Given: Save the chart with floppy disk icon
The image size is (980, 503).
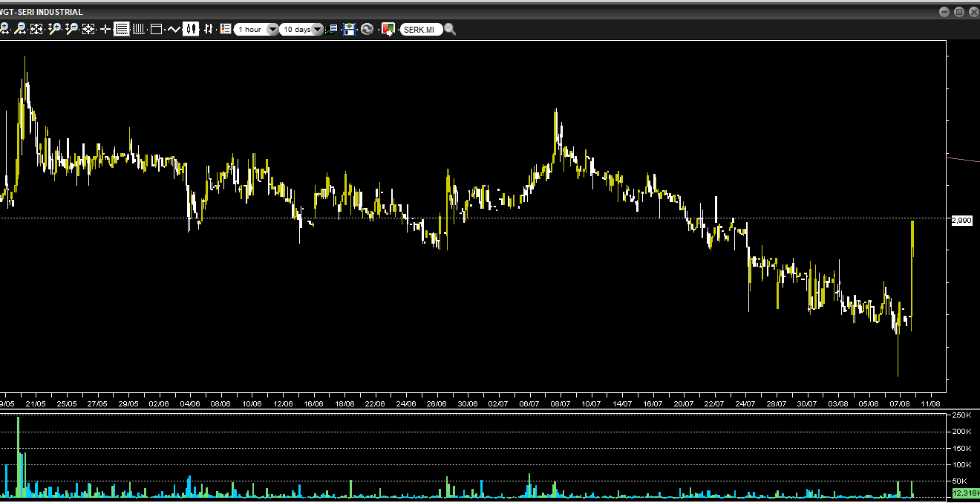Looking at the screenshot, I should [x=350, y=29].
